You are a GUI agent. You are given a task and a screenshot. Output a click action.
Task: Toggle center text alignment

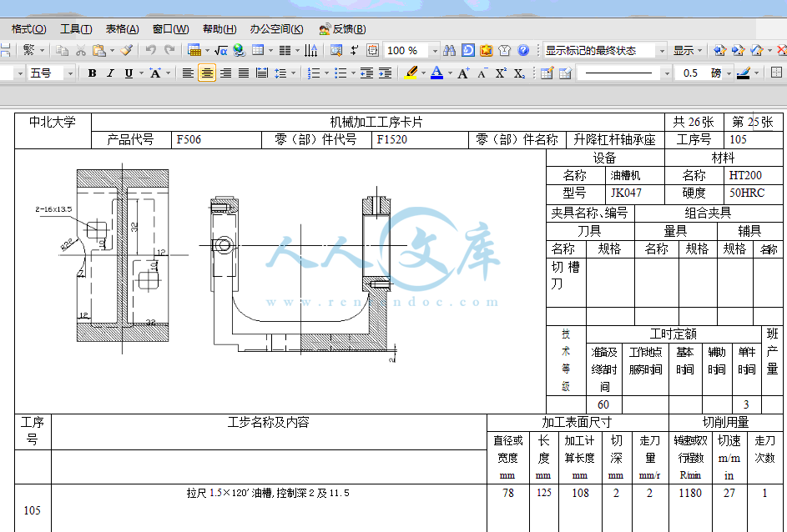pyautogui.click(x=207, y=73)
